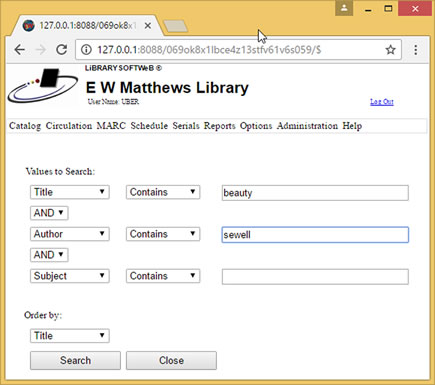Click the Chrome user profile icon
The image size is (435, 385).
point(344,8)
